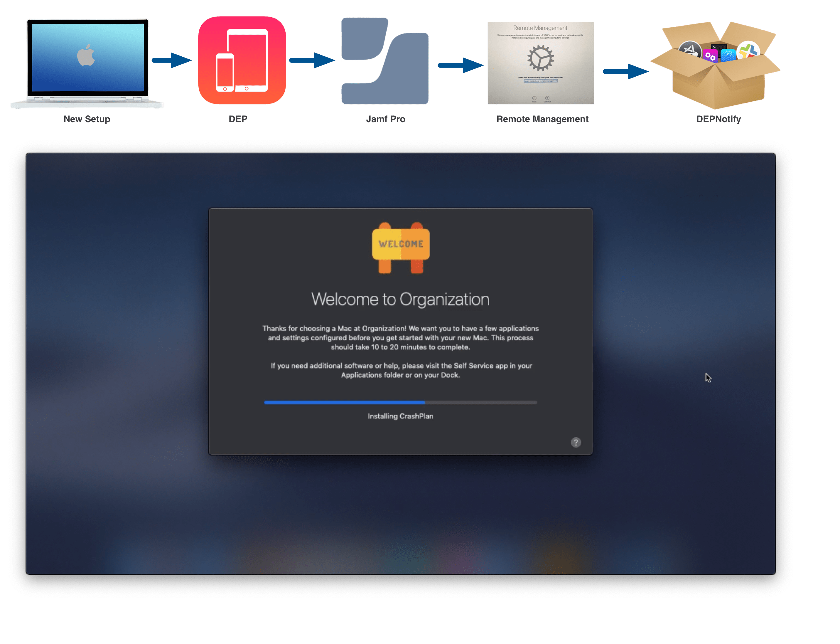The image size is (840, 644).
Task: Click the MacBook New Setup image
Action: 87,64
